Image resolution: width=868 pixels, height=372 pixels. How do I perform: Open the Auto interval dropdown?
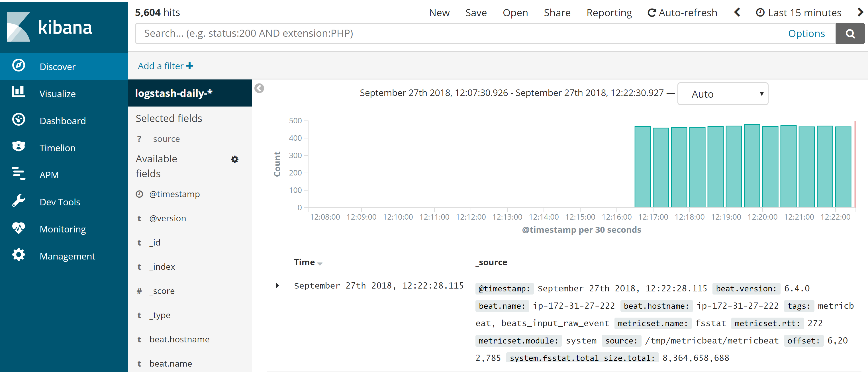pos(722,94)
